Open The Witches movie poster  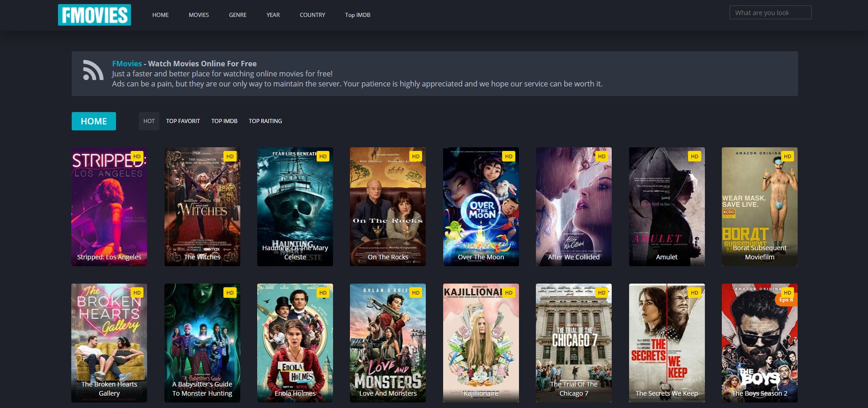[x=202, y=207]
